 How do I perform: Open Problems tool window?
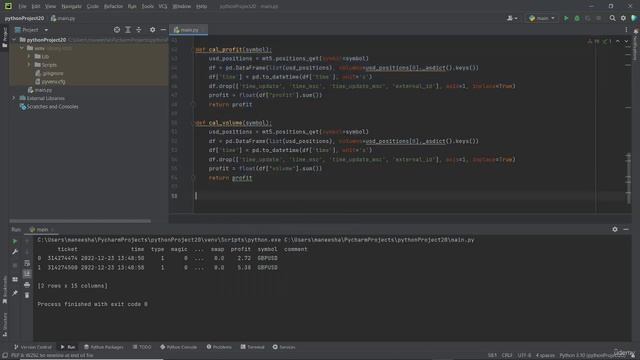(219, 347)
